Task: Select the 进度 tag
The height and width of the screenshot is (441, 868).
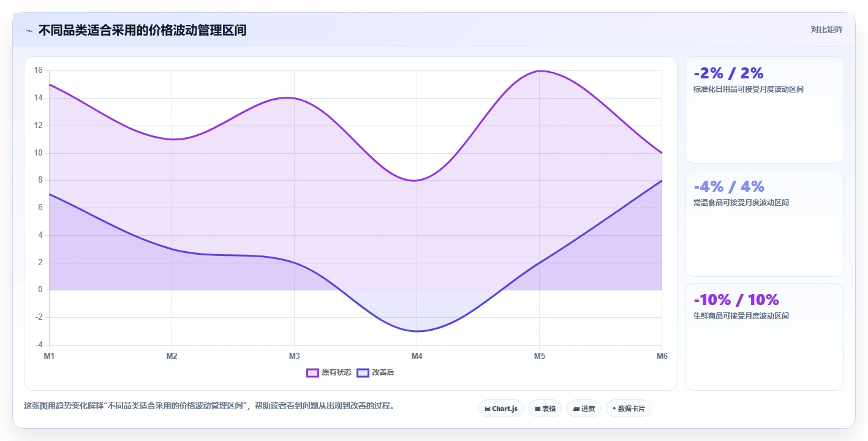Action: pyautogui.click(x=584, y=409)
